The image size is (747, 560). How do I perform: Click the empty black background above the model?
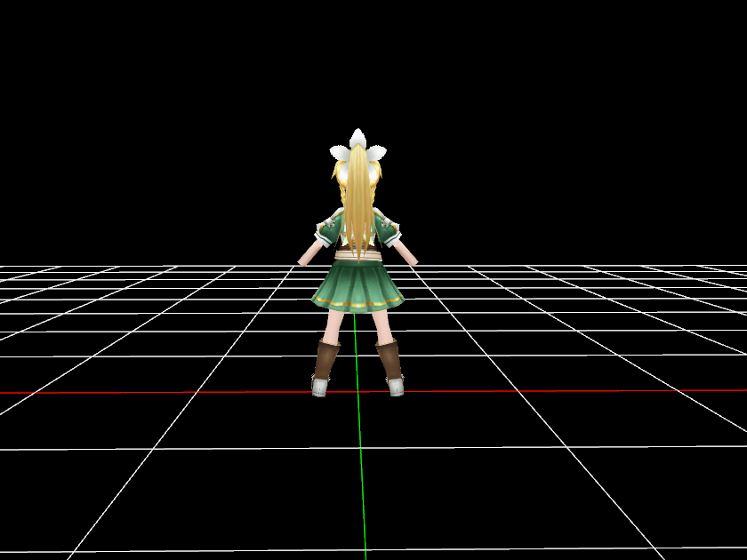pyautogui.click(x=357, y=62)
